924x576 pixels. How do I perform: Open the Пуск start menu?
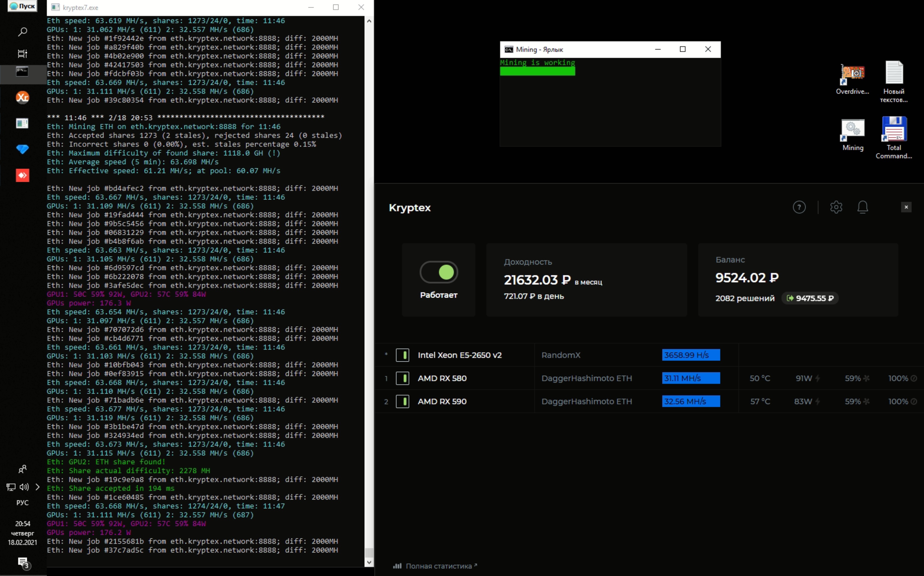click(x=22, y=6)
